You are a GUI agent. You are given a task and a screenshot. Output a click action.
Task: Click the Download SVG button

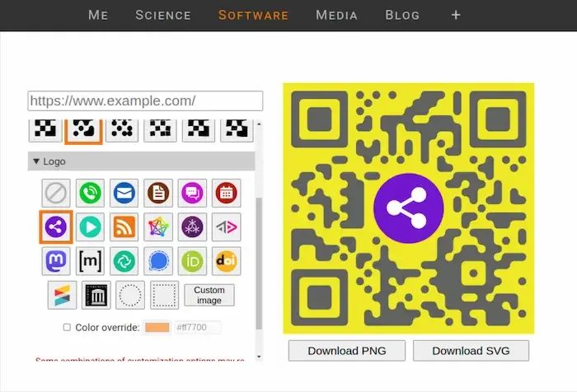click(471, 351)
